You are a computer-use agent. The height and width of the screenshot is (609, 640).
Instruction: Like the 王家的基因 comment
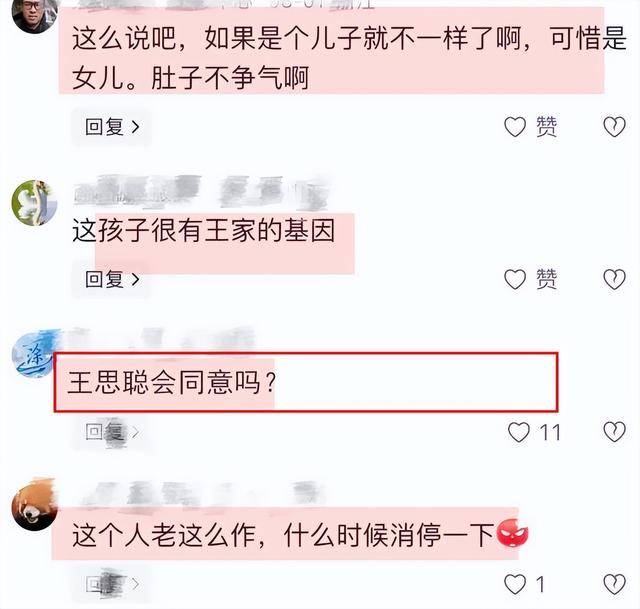click(515, 280)
